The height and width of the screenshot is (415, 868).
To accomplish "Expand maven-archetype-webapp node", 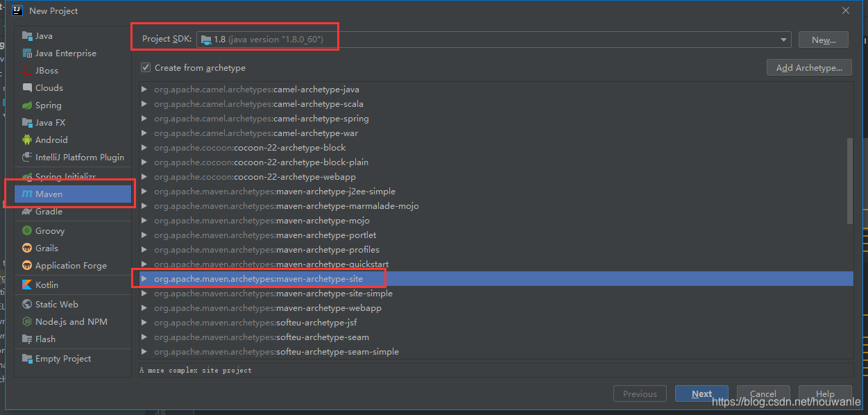I will point(144,307).
